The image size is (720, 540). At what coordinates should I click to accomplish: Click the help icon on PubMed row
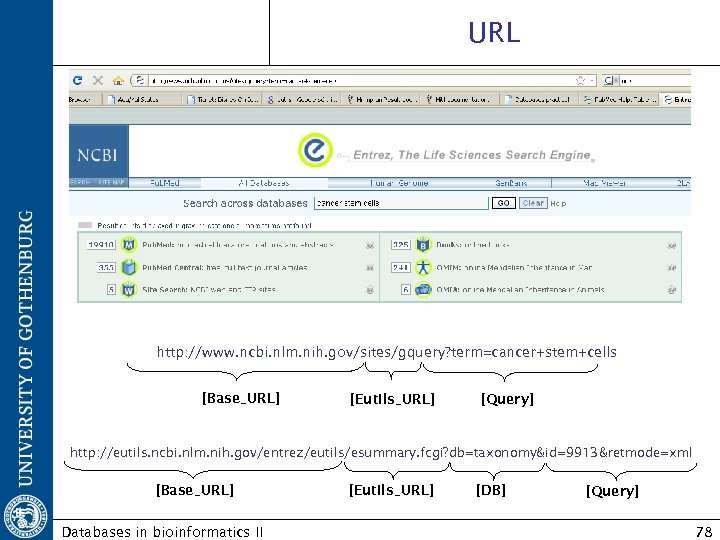370,246
